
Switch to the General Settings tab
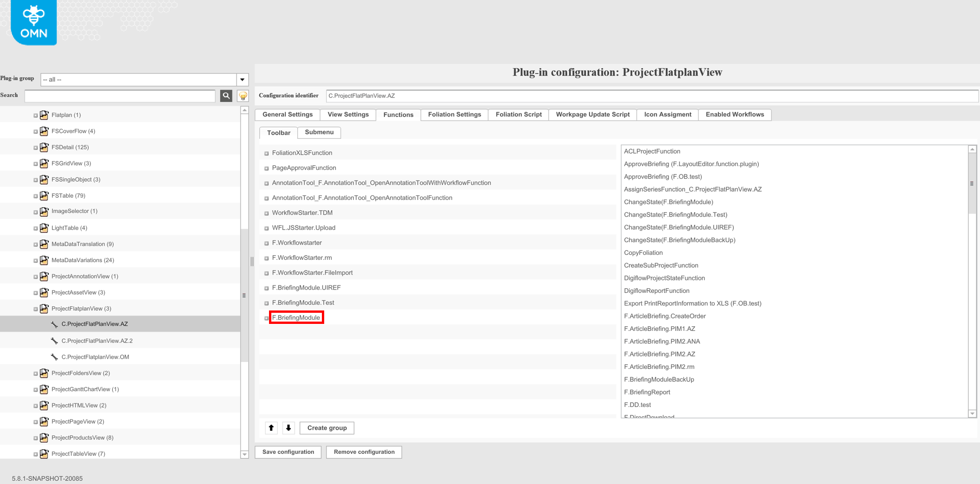coord(288,115)
